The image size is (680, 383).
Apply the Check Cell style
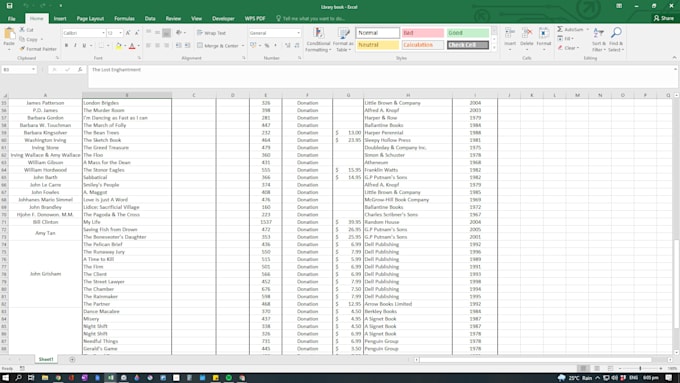[x=468, y=45]
